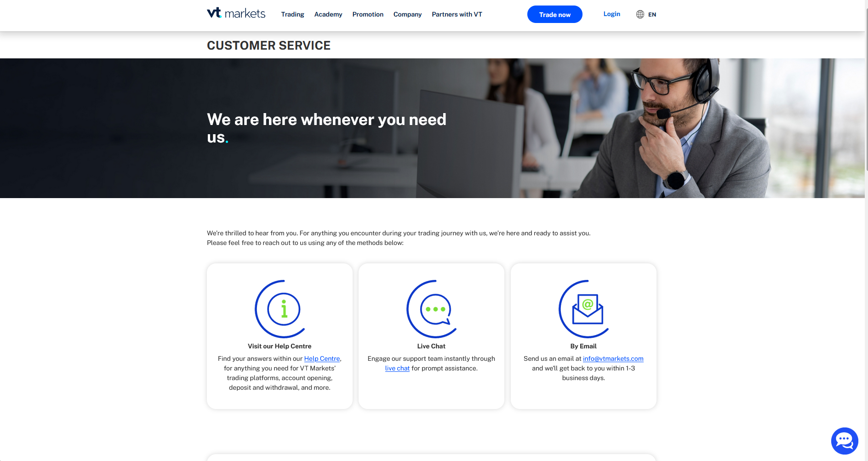
Task: Click the Live Chat speech bubble icon
Action: [432, 309]
